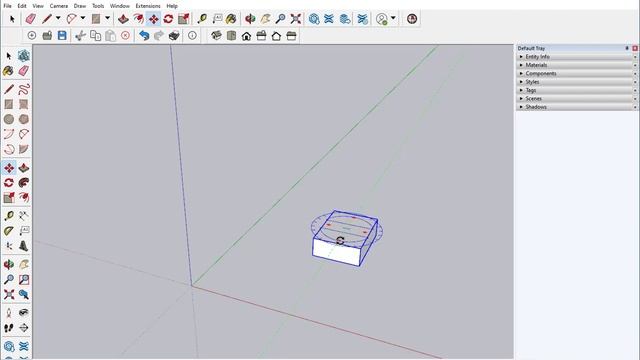
Task: Activate the Protractor tool
Action: [x=9, y=231]
